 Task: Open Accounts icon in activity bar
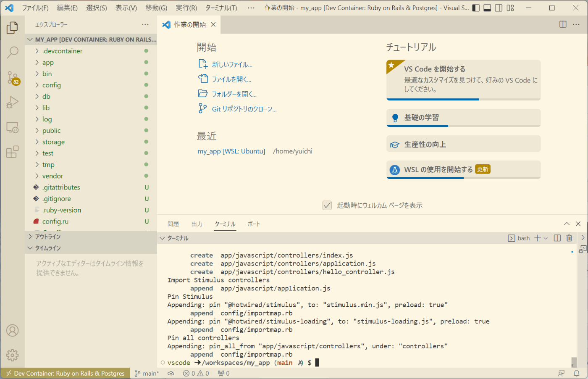tap(12, 331)
